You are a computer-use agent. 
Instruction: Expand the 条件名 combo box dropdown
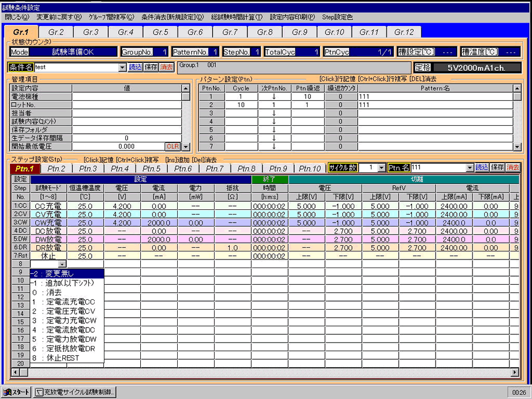122,67
